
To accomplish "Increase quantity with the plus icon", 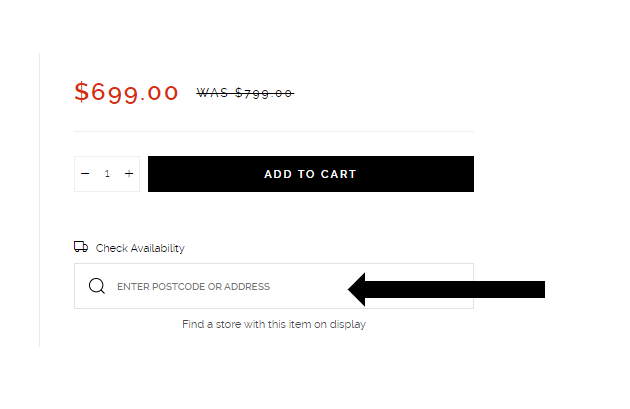I will (x=129, y=174).
